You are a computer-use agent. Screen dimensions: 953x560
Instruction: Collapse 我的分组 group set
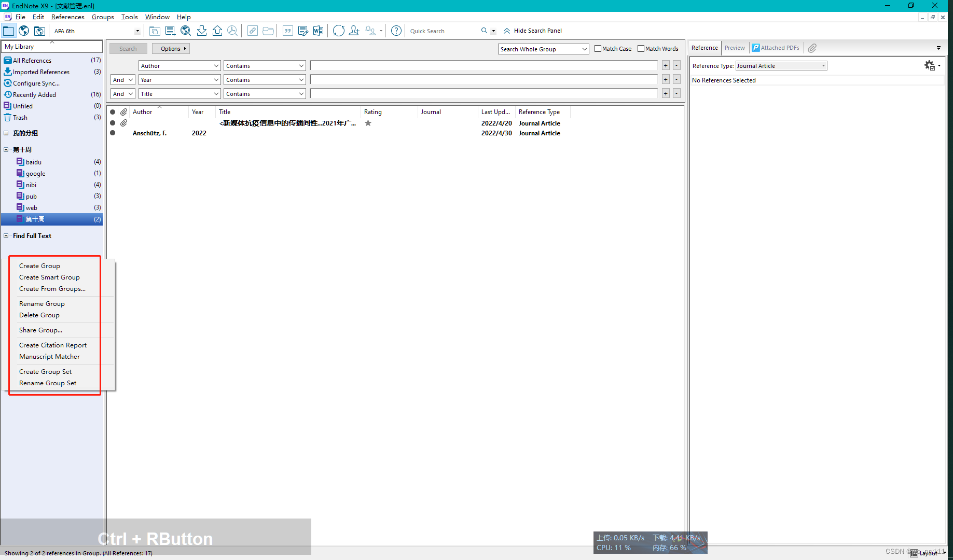tap(6, 133)
